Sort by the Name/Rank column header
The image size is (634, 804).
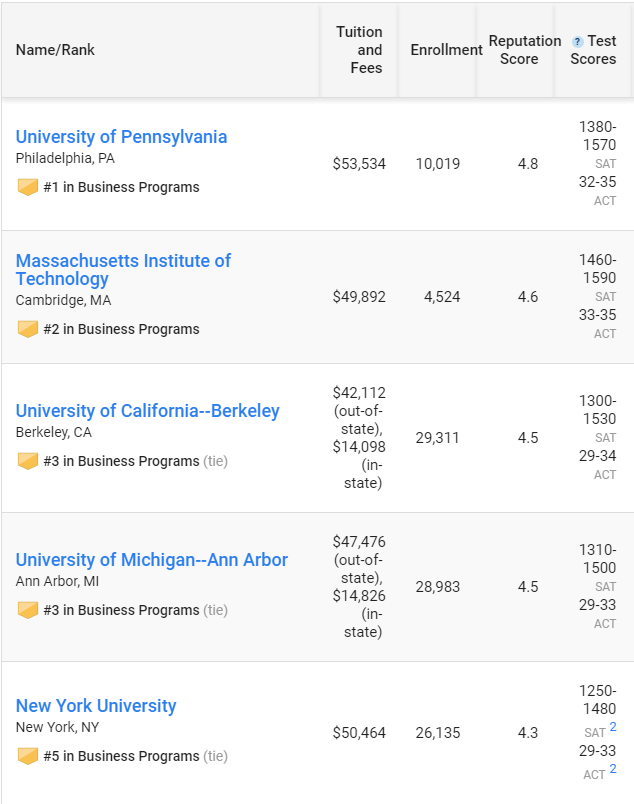pyautogui.click(x=55, y=50)
